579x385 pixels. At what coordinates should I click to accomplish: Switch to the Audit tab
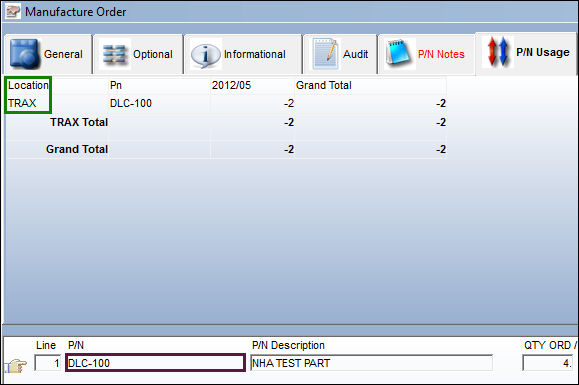point(340,54)
